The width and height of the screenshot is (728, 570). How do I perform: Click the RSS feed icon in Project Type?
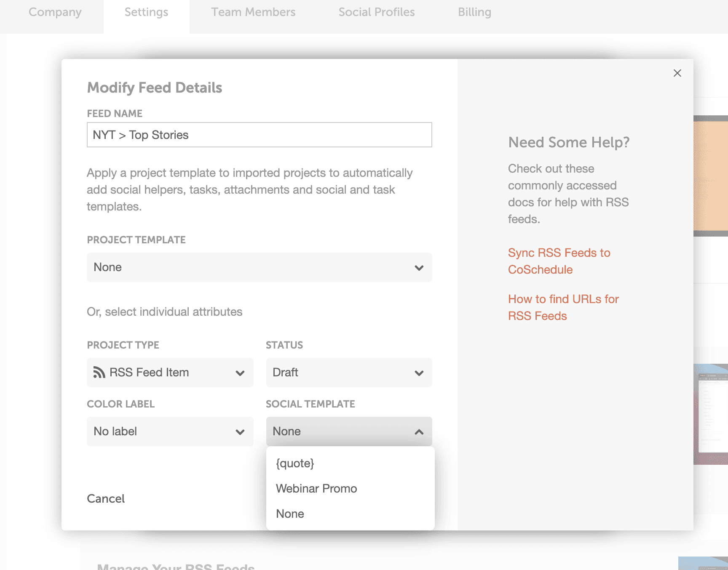[99, 373]
